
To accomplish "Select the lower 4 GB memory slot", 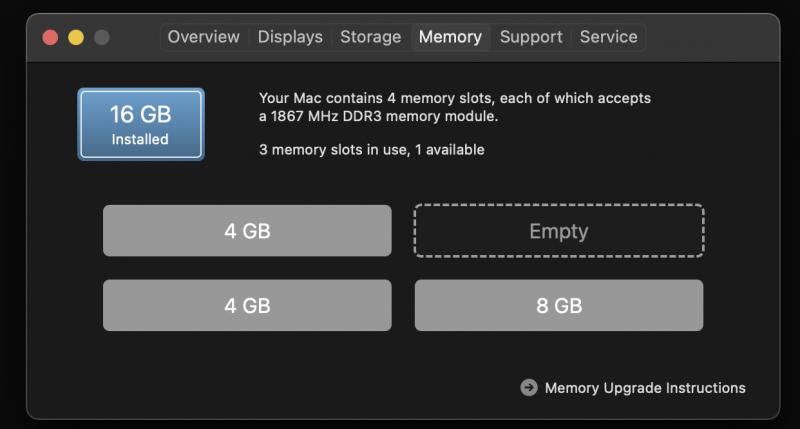I will pos(247,306).
